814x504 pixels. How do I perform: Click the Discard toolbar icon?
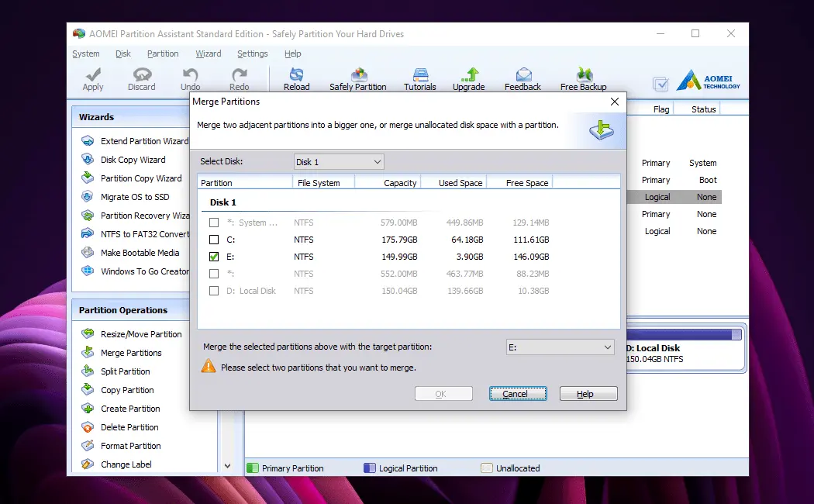point(142,74)
